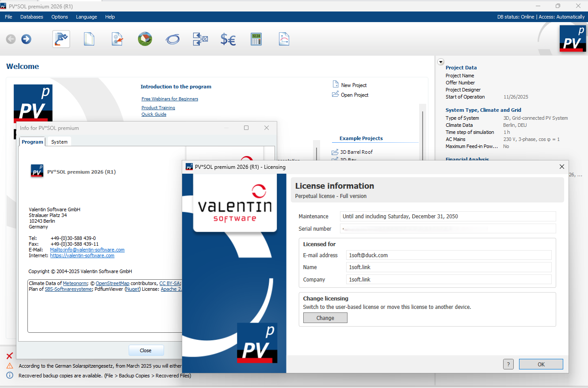This screenshot has width=588, height=388.
Task: Open the Project Data page icon
Action: tap(89, 39)
